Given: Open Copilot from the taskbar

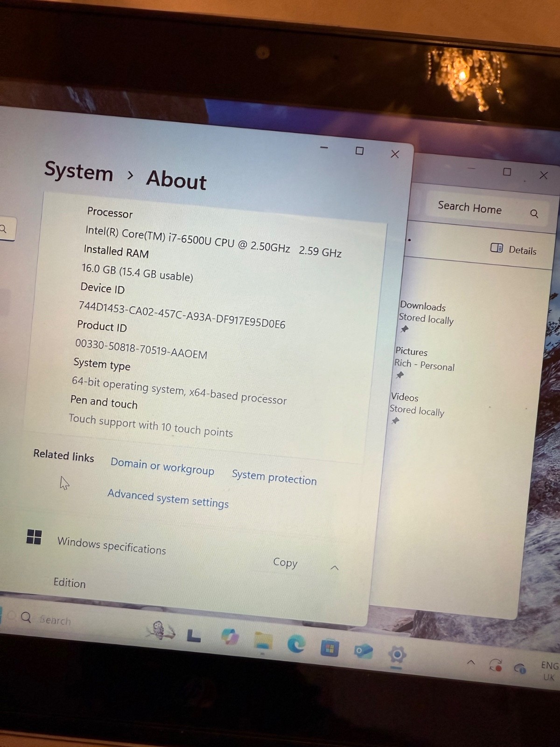Looking at the screenshot, I should [229, 636].
